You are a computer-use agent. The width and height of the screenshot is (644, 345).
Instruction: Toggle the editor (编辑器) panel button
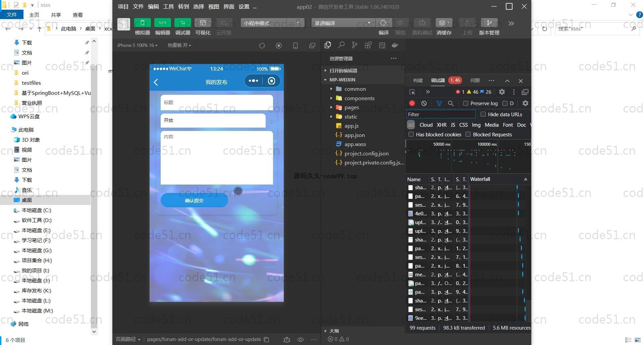tap(163, 23)
